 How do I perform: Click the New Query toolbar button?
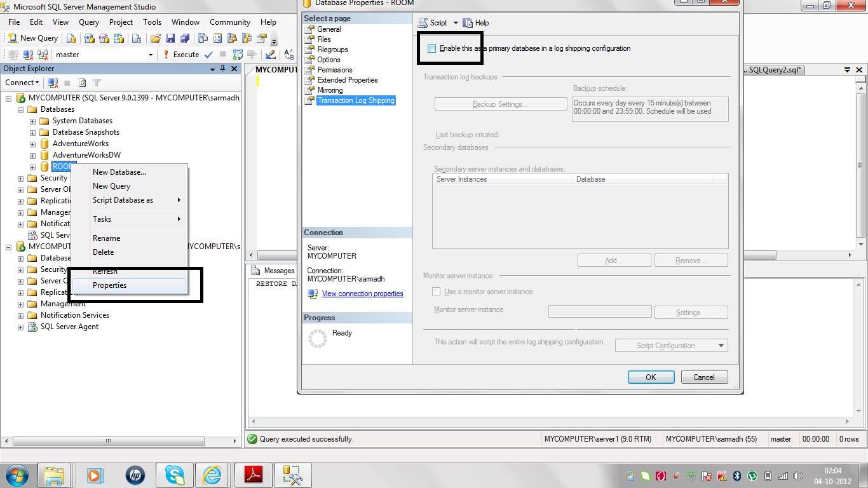[32, 38]
